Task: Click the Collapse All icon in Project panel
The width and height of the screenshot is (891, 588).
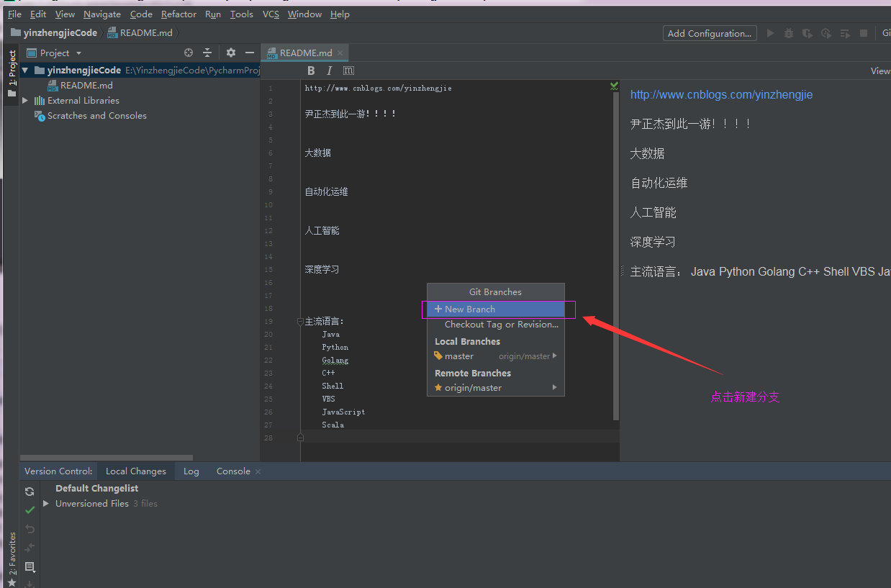Action: coord(207,53)
